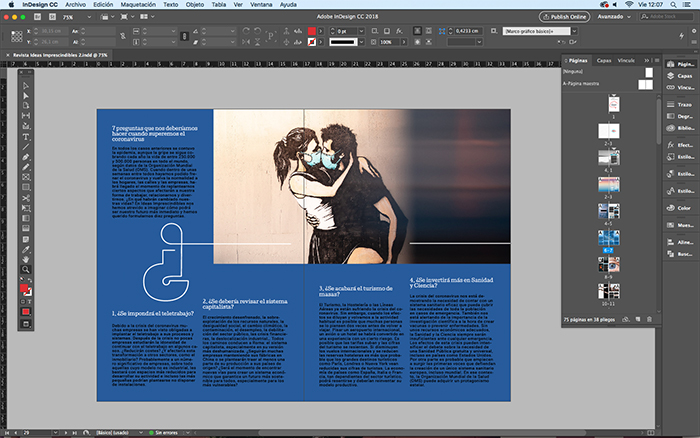Image resolution: width=700 pixels, height=438 pixels.
Task: Select the Selection tool (black arrow)
Action: [26, 86]
